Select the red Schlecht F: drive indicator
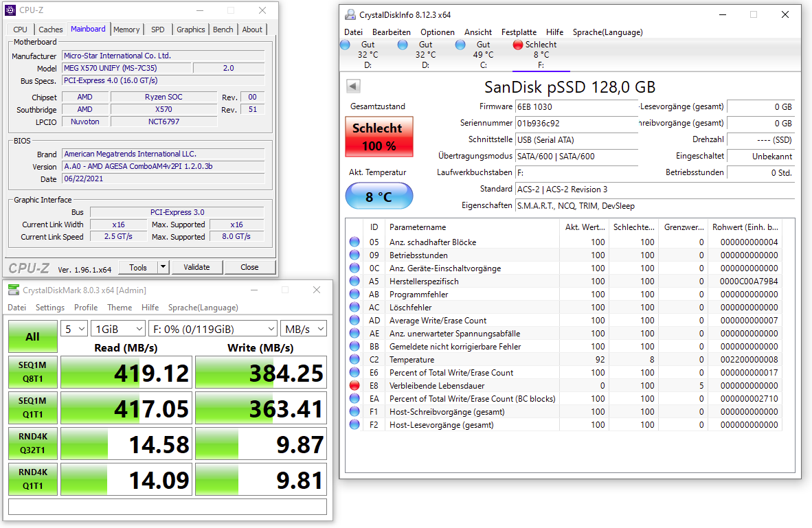 click(518, 45)
